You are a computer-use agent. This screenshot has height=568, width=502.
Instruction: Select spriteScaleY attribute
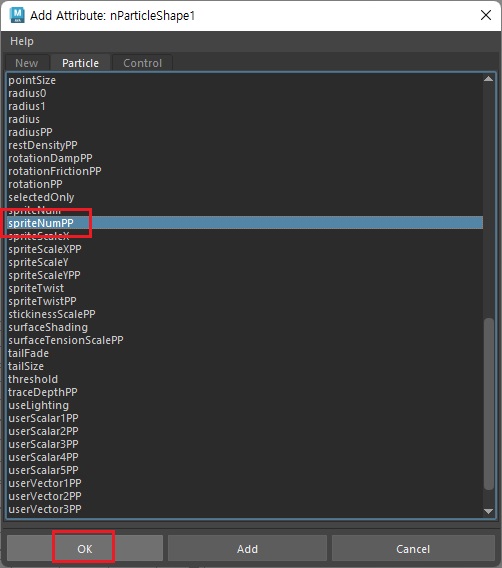pyautogui.click(x=245, y=262)
